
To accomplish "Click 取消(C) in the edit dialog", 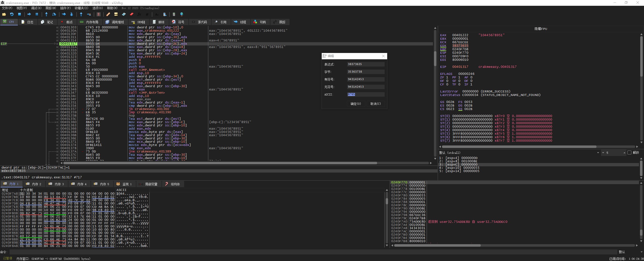I will pos(375,104).
